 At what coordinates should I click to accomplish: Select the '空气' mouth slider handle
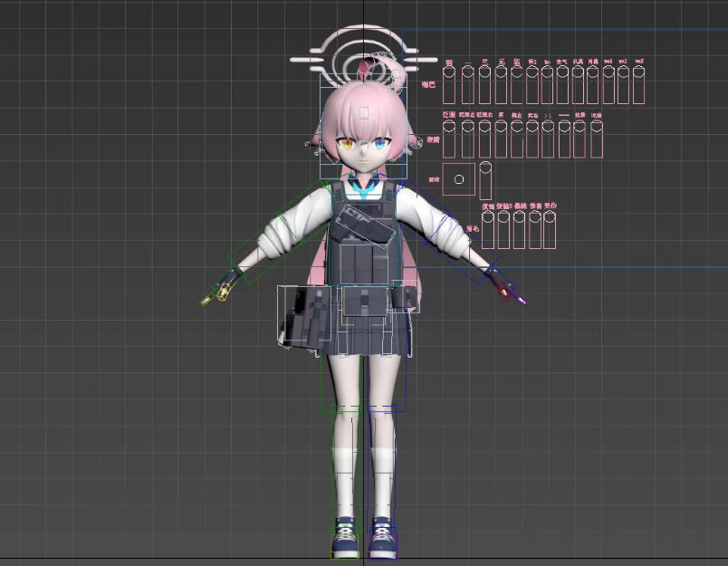562,72
